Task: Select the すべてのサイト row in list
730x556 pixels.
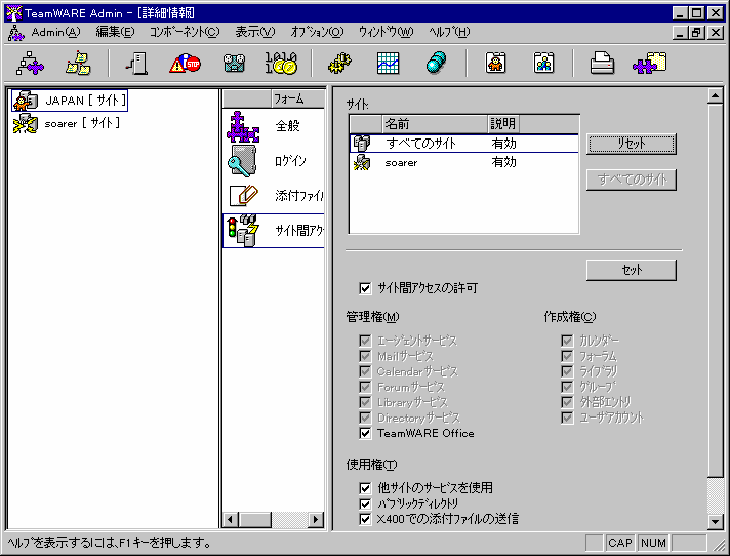Action: (x=464, y=143)
